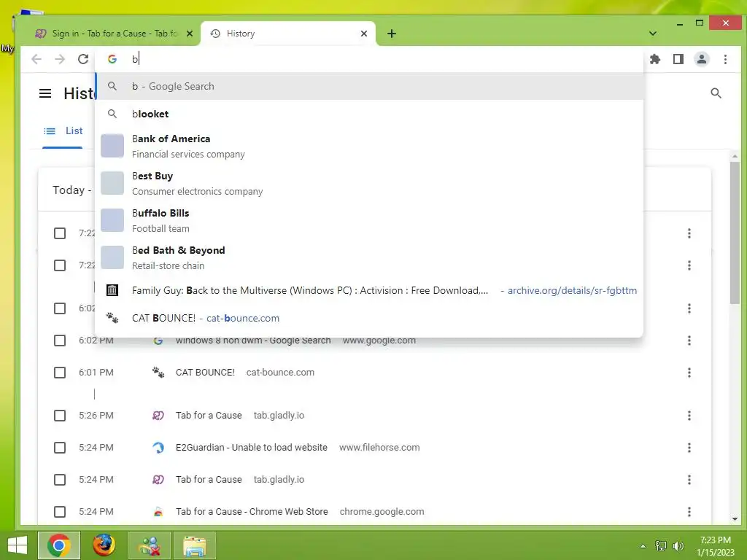
Task: Click the search history magnifier icon
Action: [716, 93]
